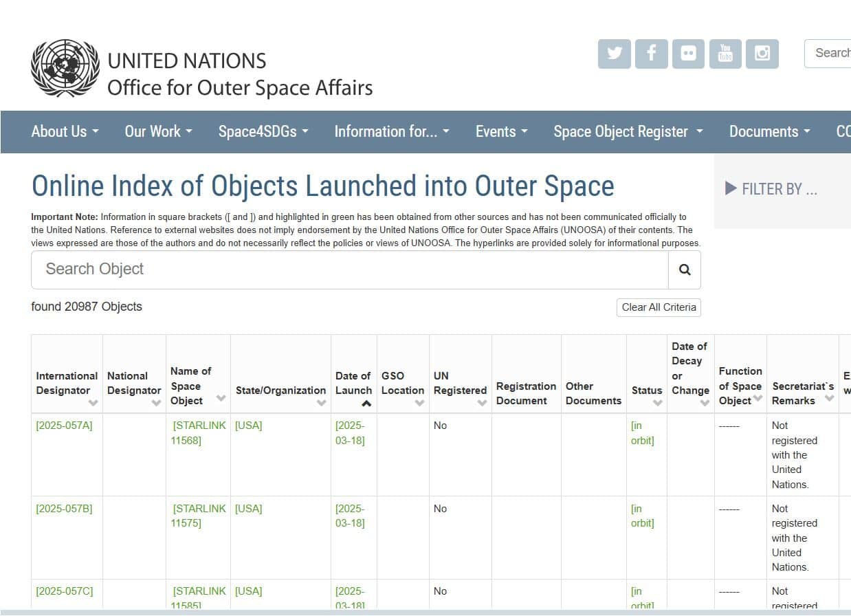Click into the Search Object field
The image size is (851, 616).
point(349,269)
